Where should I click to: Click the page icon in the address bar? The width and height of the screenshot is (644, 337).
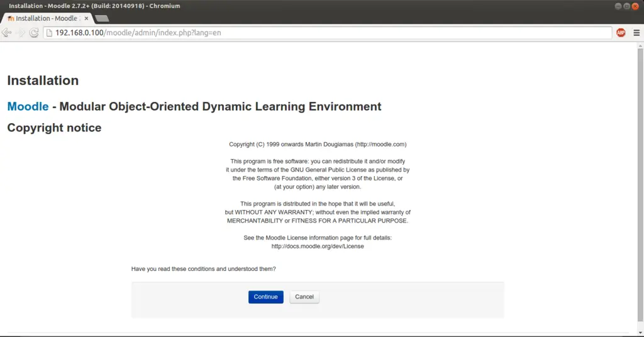[x=49, y=33]
